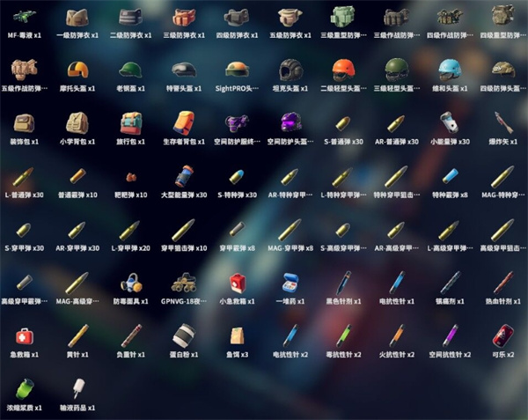Select 大型能量弹 x30 energy ammo
The image size is (528, 420).
[184, 176]
